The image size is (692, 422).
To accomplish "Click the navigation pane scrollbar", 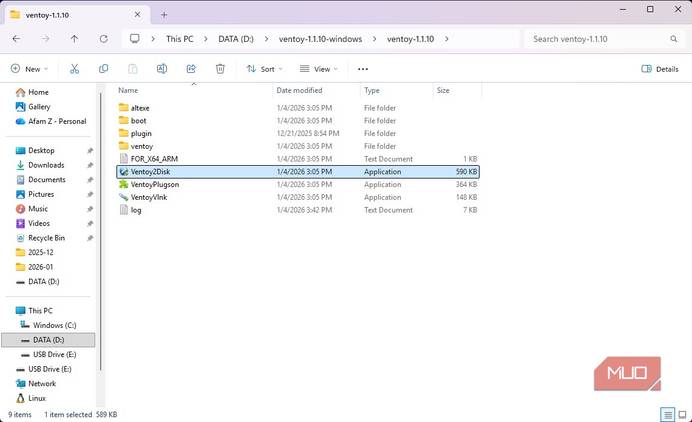I will click(101, 232).
